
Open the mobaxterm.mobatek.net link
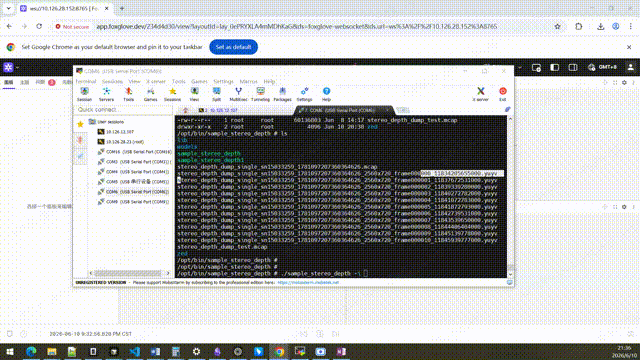308,282
